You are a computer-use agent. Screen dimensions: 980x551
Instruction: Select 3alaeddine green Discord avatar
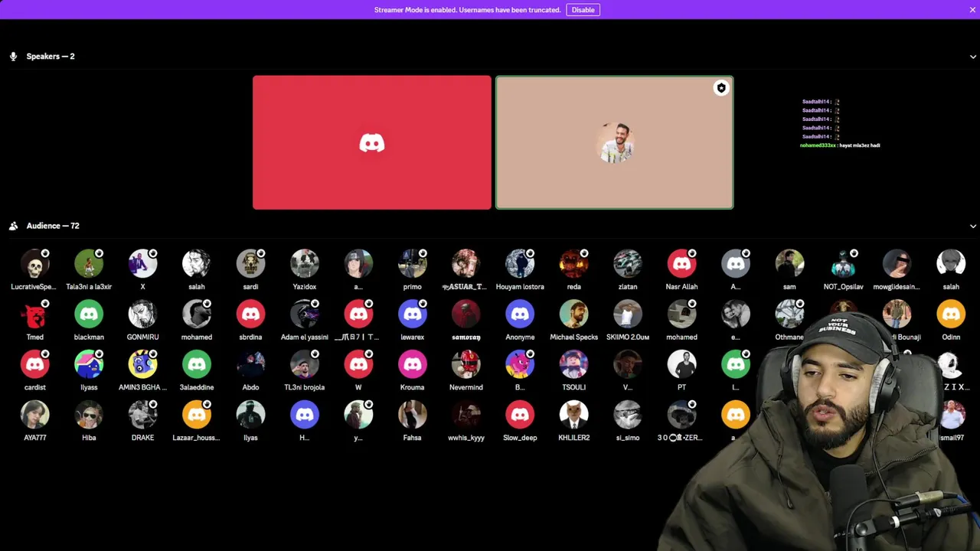[x=197, y=364]
